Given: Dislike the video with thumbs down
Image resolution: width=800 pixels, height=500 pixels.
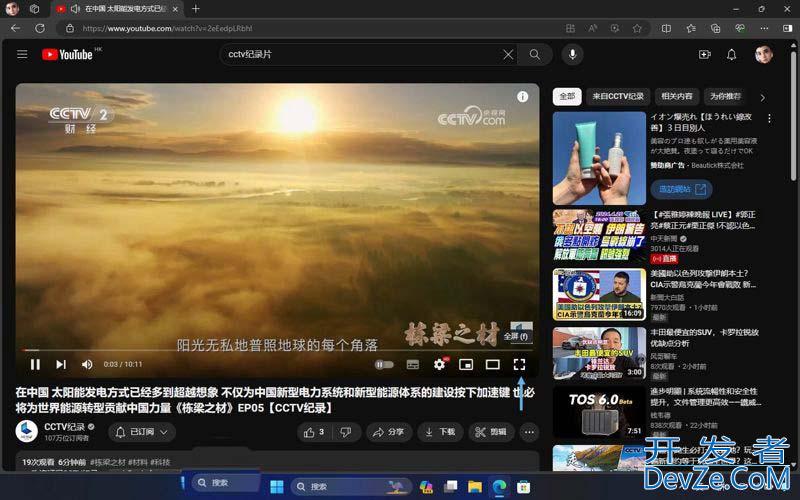Looking at the screenshot, I should coord(346,432).
